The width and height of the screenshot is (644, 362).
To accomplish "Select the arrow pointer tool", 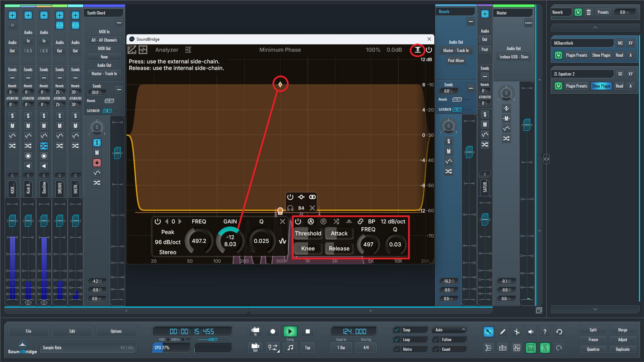I will [x=488, y=331].
